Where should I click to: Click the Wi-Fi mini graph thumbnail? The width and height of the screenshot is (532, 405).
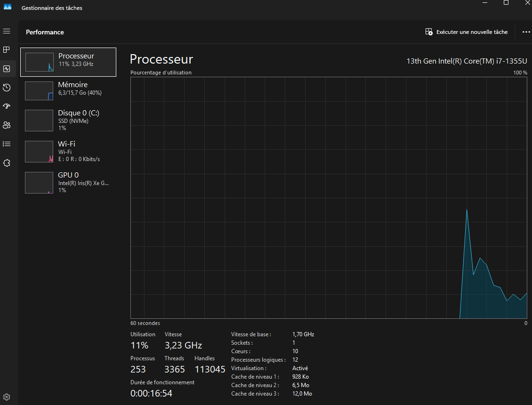(39, 152)
